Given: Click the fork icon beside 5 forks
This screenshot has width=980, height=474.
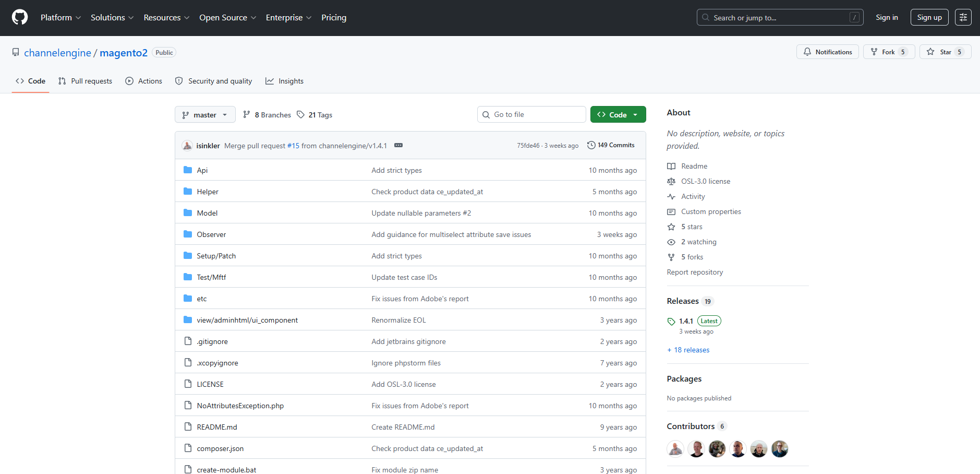Looking at the screenshot, I should 671,257.
